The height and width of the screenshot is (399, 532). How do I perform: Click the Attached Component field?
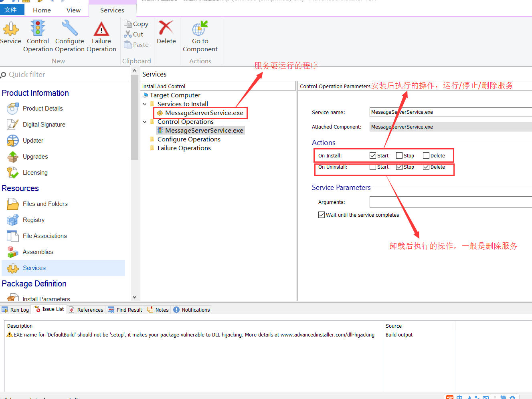click(451, 127)
